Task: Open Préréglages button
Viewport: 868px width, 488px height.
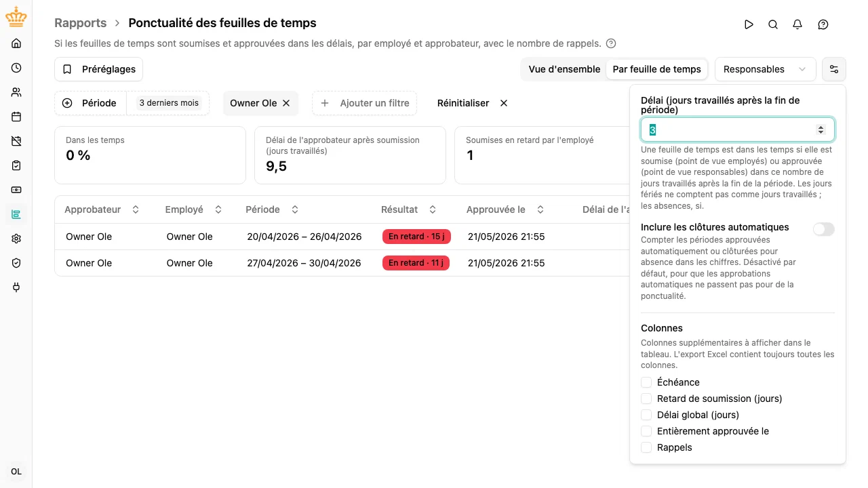Action: [x=98, y=69]
